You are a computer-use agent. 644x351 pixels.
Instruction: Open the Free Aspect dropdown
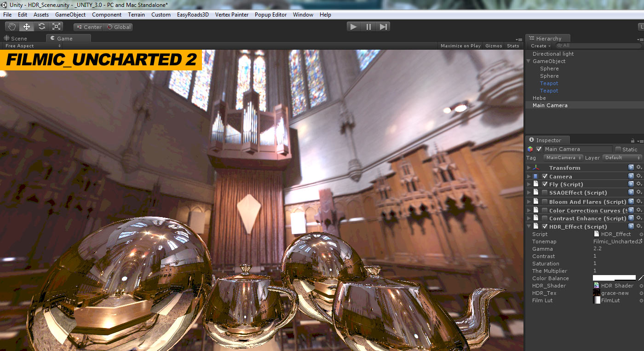tap(33, 46)
